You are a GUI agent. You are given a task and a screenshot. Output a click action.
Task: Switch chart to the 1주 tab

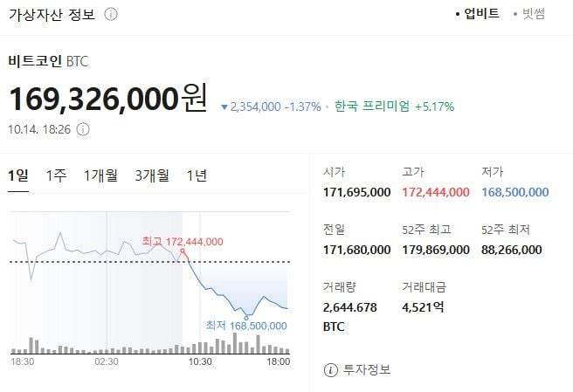point(56,175)
